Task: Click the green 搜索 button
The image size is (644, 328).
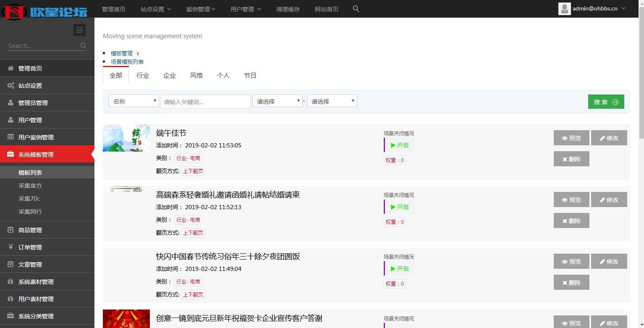Action: coord(606,101)
